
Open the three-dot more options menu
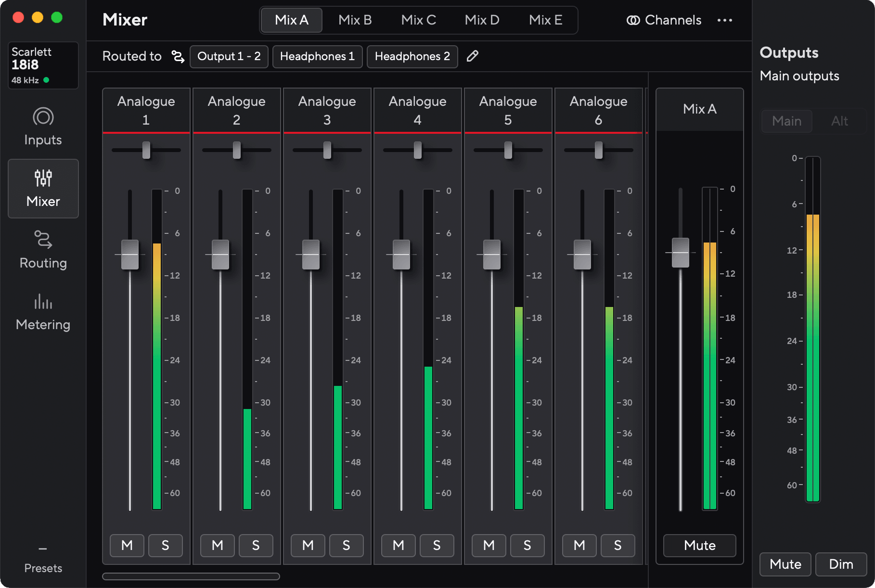725,20
